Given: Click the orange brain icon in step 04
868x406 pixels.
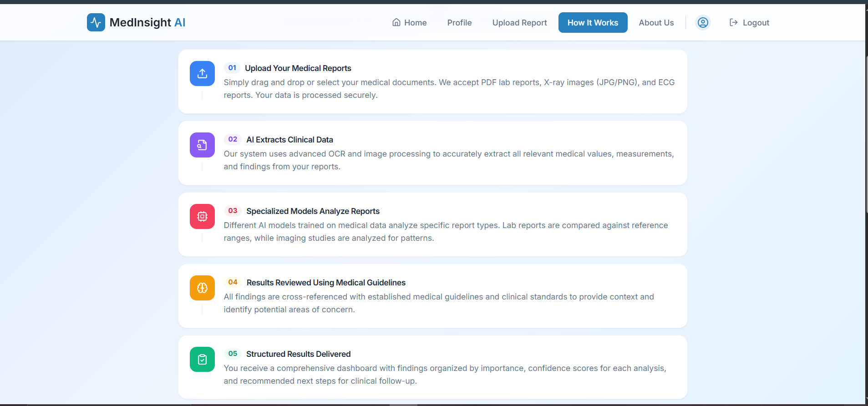Looking at the screenshot, I should pyautogui.click(x=202, y=288).
